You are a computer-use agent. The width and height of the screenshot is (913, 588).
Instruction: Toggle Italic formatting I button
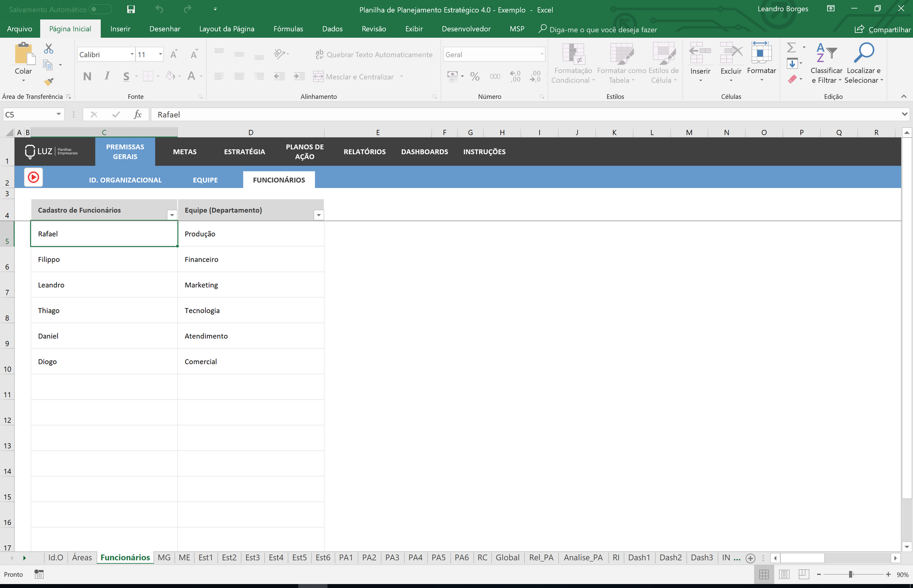107,76
